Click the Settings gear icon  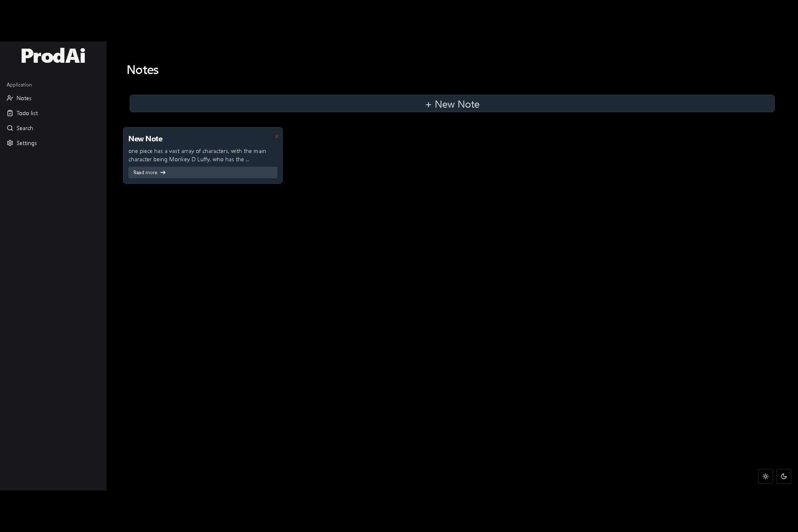coord(10,143)
